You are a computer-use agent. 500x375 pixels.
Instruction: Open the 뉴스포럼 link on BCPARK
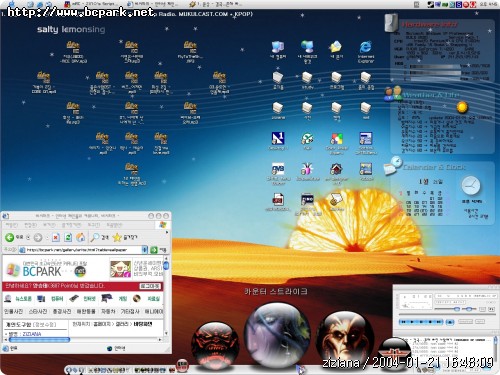coord(23,299)
